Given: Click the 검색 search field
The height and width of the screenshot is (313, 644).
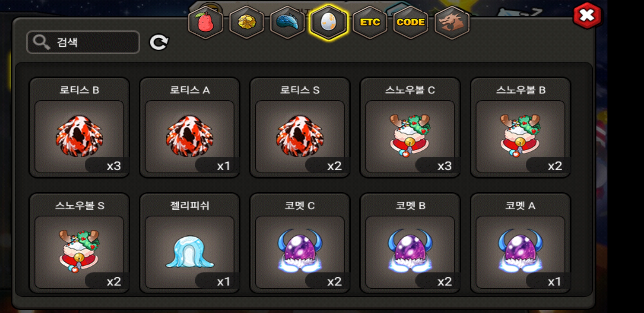Looking at the screenshot, I should 83,42.
